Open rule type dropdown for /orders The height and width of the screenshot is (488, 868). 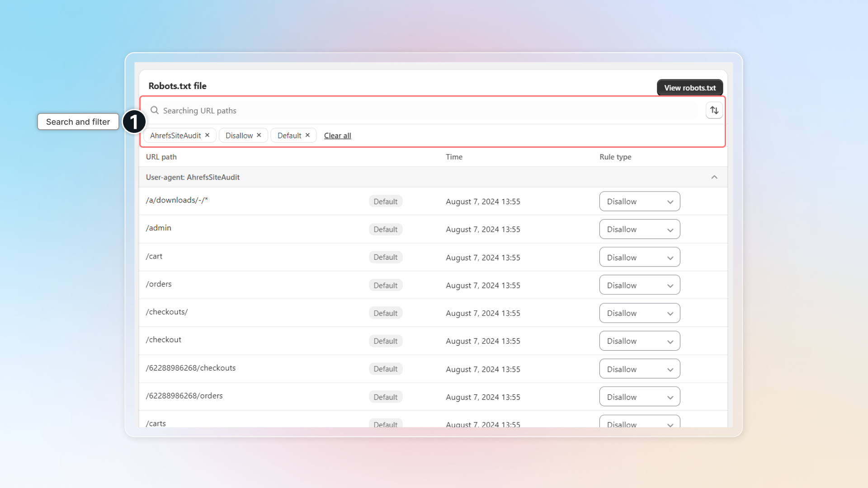click(x=639, y=286)
